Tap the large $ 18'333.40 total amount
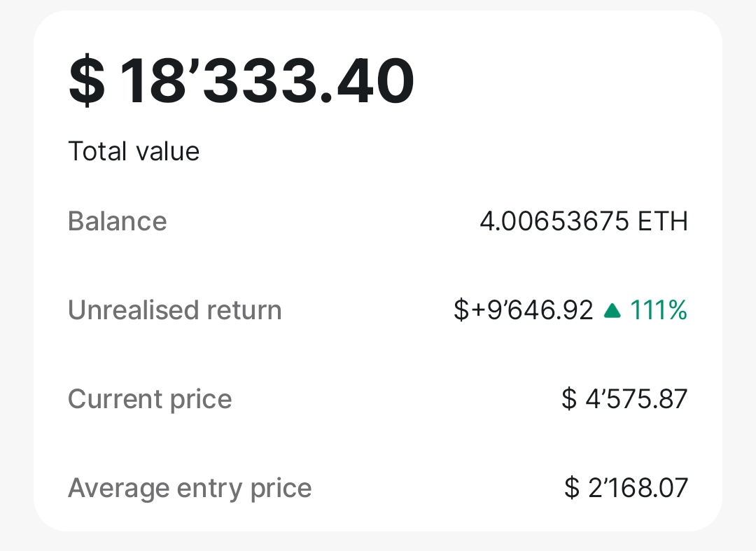The width and height of the screenshot is (756, 551). pos(241,81)
